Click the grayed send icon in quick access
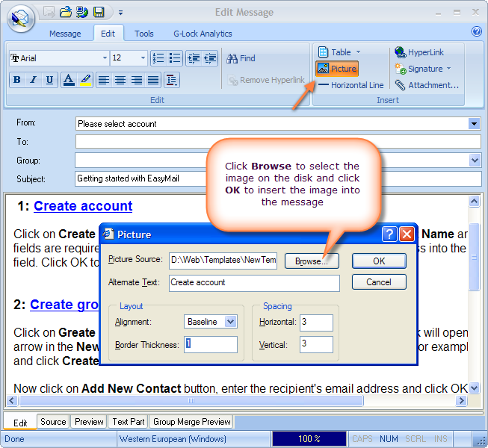The height and width of the screenshot is (448, 488). [49, 13]
